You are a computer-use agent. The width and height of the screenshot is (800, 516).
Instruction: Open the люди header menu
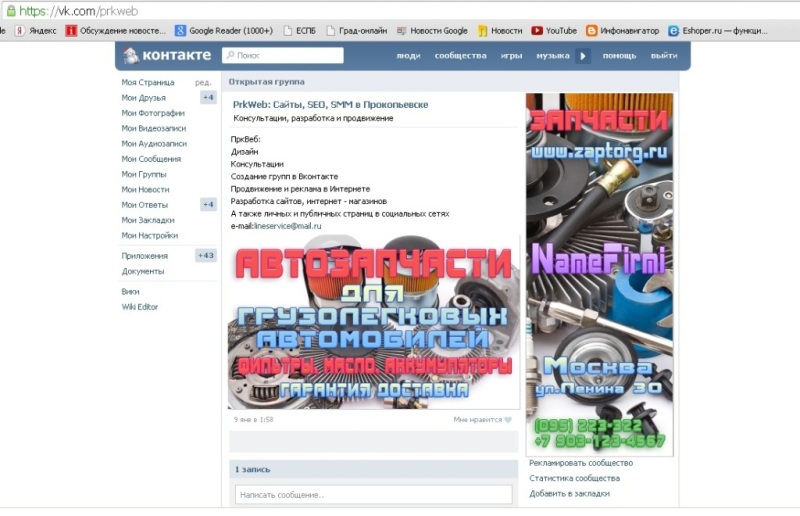click(x=409, y=56)
